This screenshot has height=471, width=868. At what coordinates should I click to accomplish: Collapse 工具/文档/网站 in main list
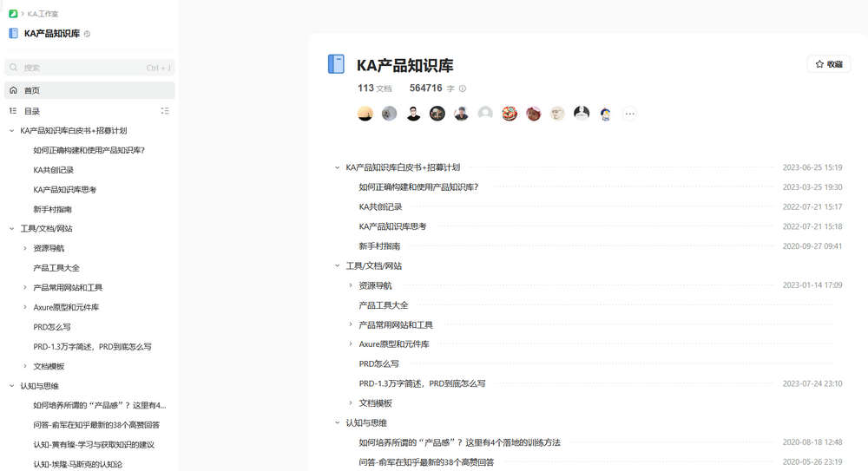tap(337, 265)
